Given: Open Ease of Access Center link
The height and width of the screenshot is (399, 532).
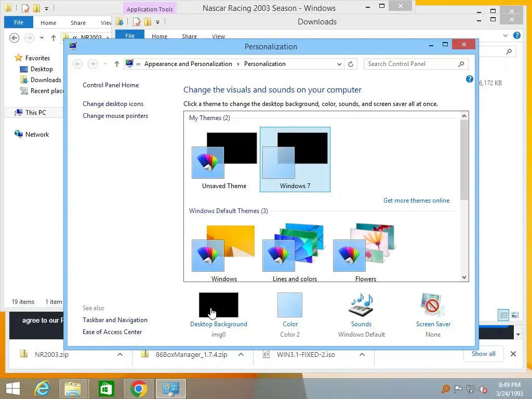Looking at the screenshot, I should coord(112,332).
